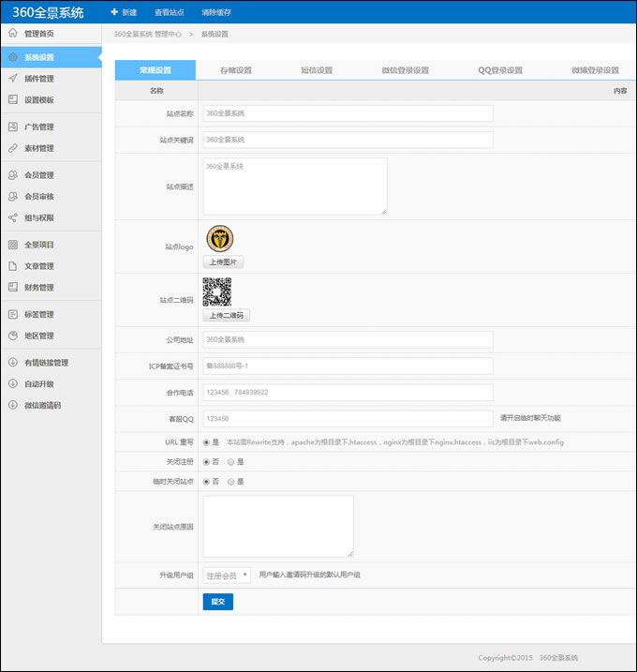Image resolution: width=637 pixels, height=672 pixels.
Task: Click the 提交 submit button
Action: tap(217, 602)
